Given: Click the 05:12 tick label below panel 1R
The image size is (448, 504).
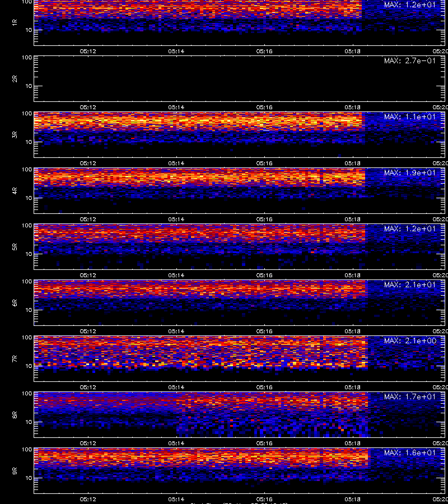Looking at the screenshot, I should pos(88,51).
